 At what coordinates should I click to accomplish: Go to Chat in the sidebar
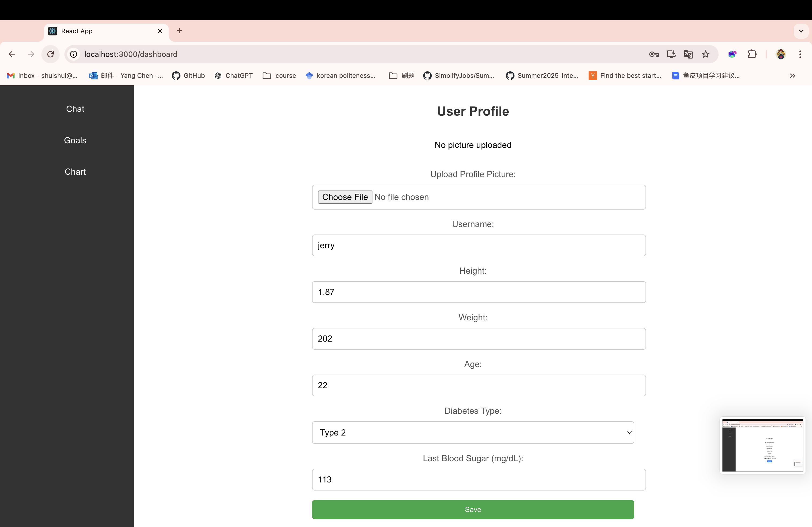75,109
